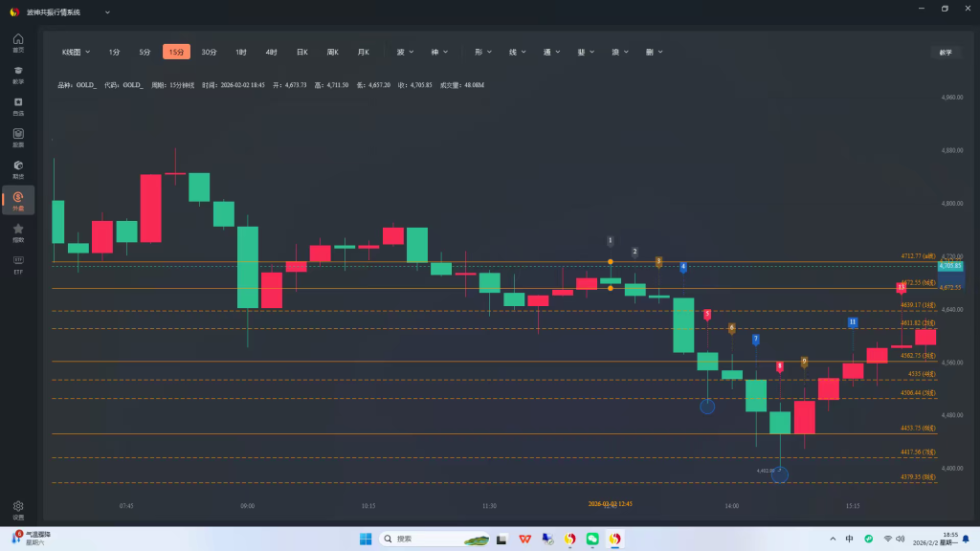This screenshot has height=551, width=980.
Task: Open the ETF section icon
Action: pos(18,262)
